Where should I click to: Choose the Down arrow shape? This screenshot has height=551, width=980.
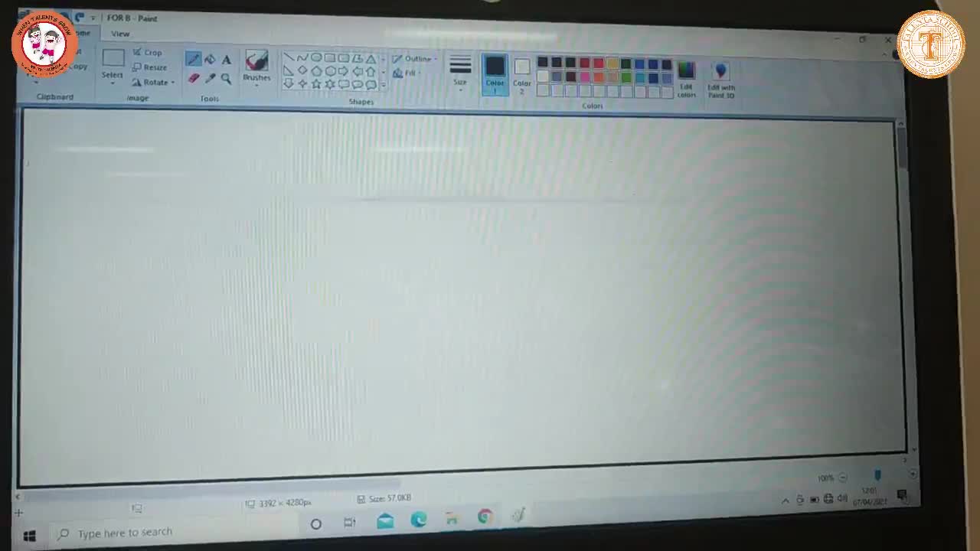289,83
